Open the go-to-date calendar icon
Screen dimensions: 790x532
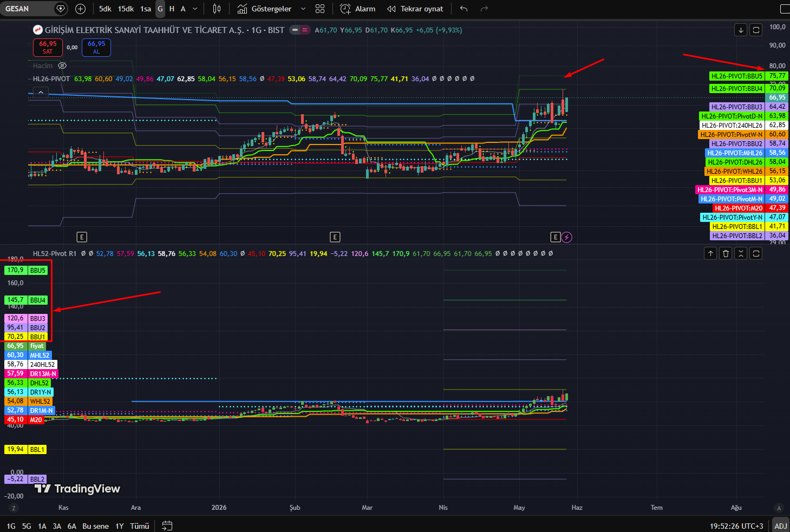coord(167,526)
